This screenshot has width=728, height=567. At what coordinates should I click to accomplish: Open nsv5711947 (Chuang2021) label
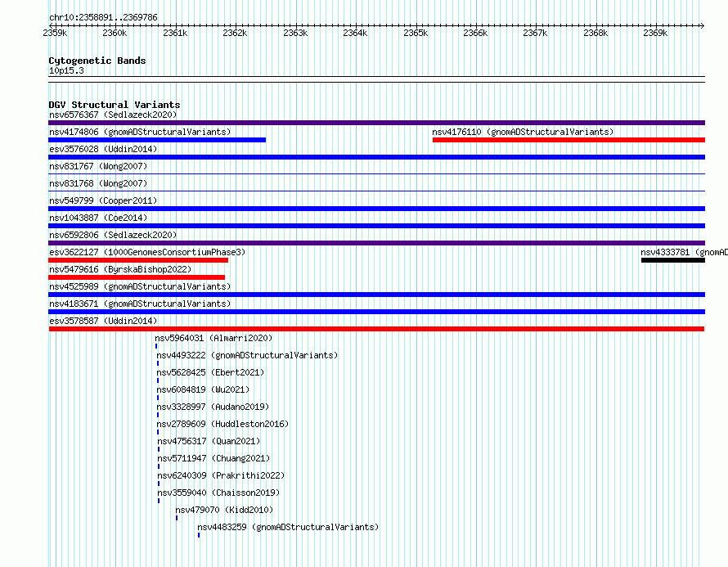coord(213,458)
